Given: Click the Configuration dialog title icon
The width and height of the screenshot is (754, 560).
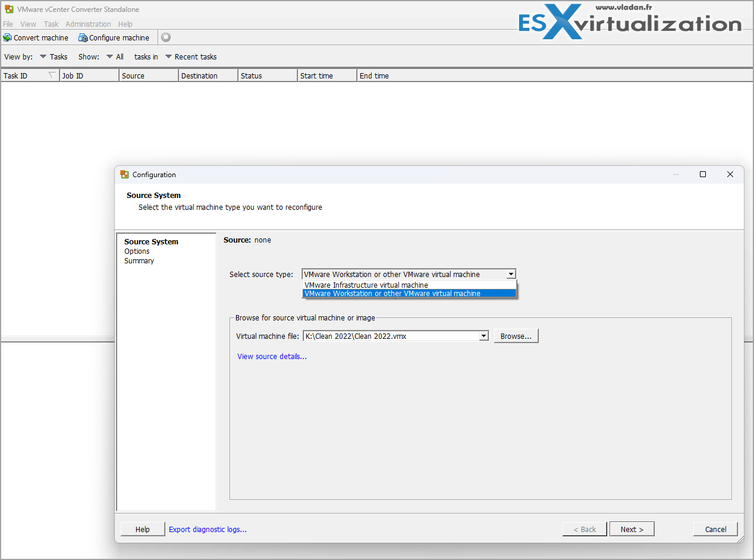Looking at the screenshot, I should pyautogui.click(x=124, y=174).
